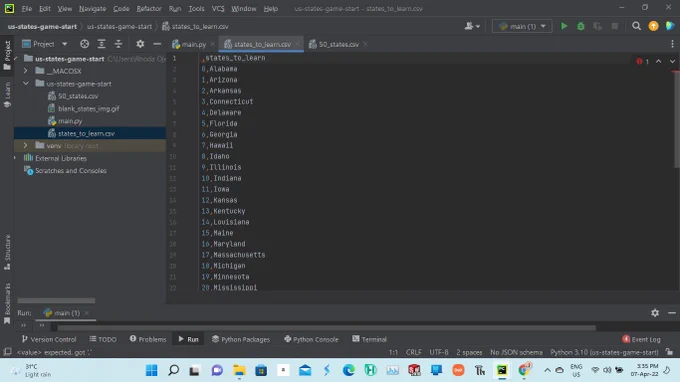680x382 pixels.
Task: Collapse all in Project panel
Action: tap(118, 44)
